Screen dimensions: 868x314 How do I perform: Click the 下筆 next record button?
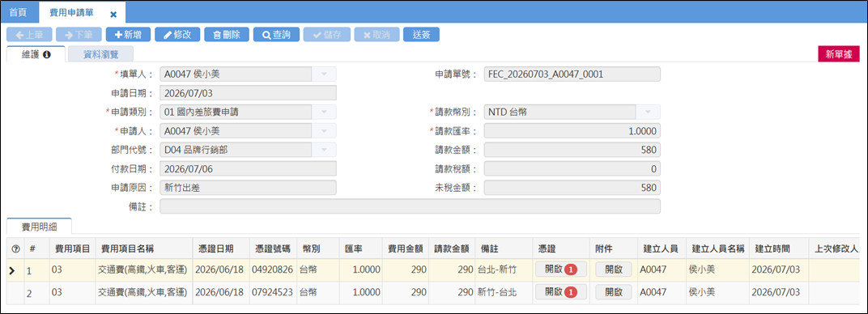79,34
